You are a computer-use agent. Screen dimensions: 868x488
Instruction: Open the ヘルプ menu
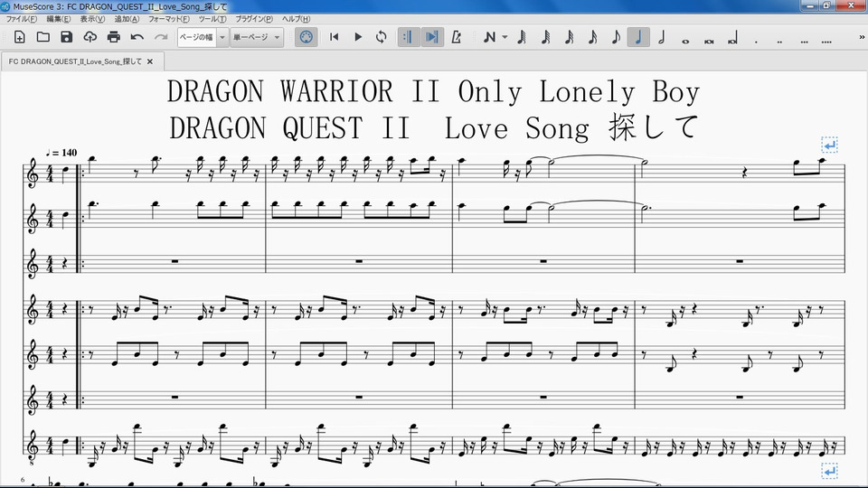(x=297, y=19)
